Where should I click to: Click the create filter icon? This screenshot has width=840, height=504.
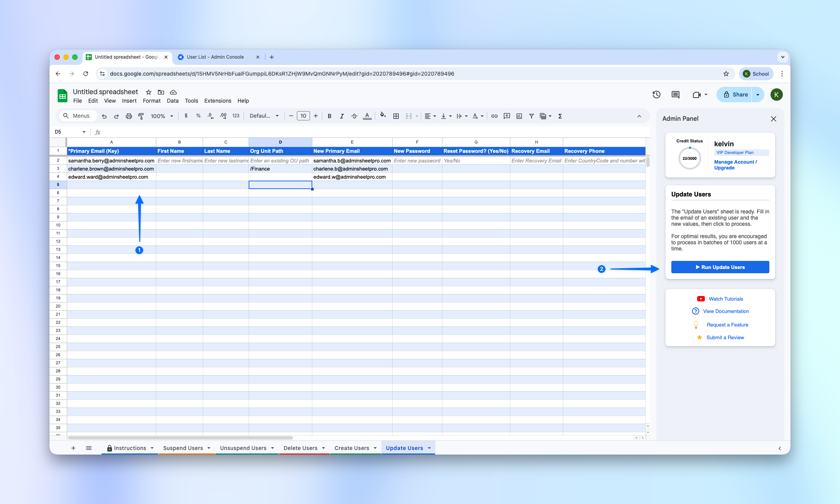[x=532, y=116]
